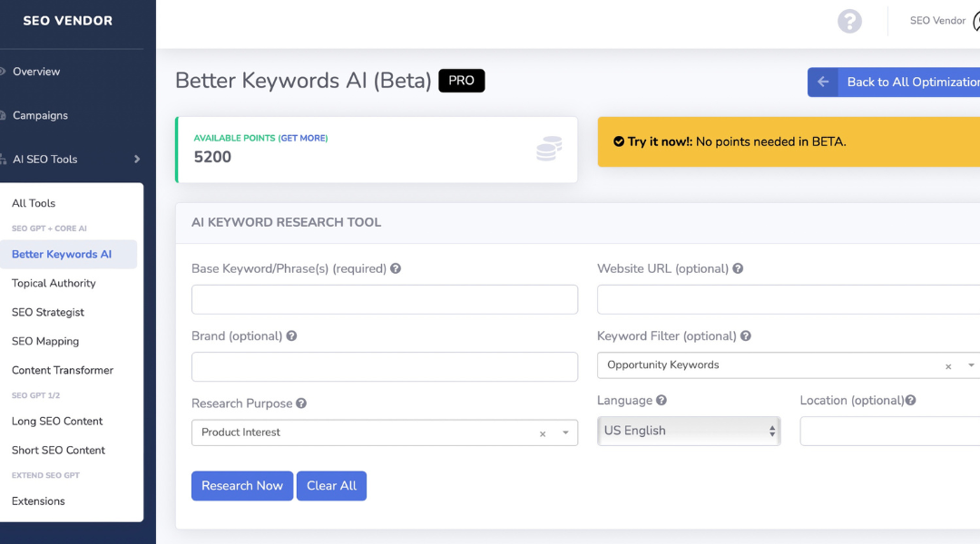Open the Keyword Filter dropdown arrow
This screenshot has height=544, width=980.
click(x=971, y=365)
